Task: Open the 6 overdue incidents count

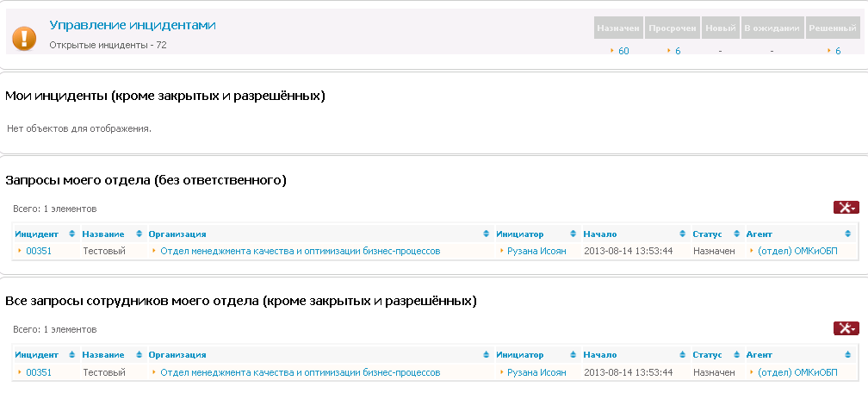Action: [678, 51]
